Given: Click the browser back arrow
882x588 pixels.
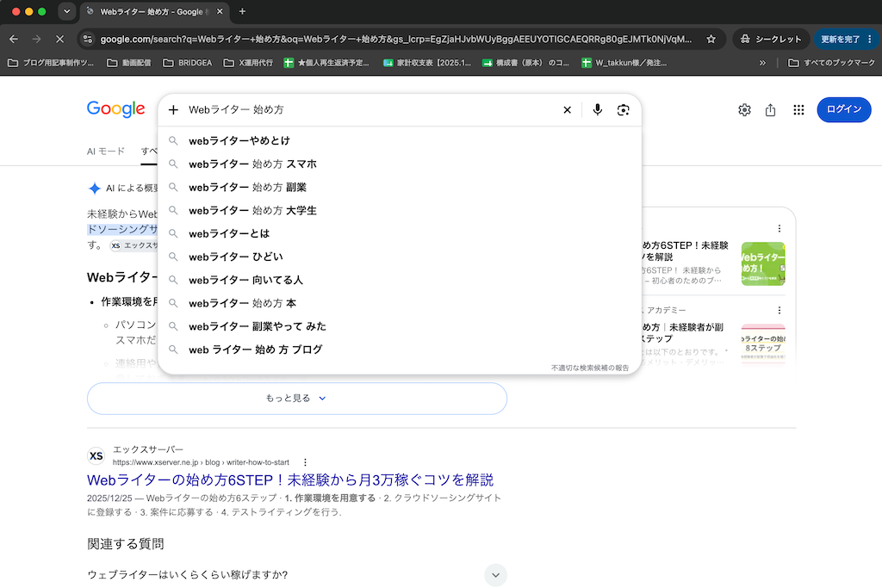Looking at the screenshot, I should click(14, 39).
